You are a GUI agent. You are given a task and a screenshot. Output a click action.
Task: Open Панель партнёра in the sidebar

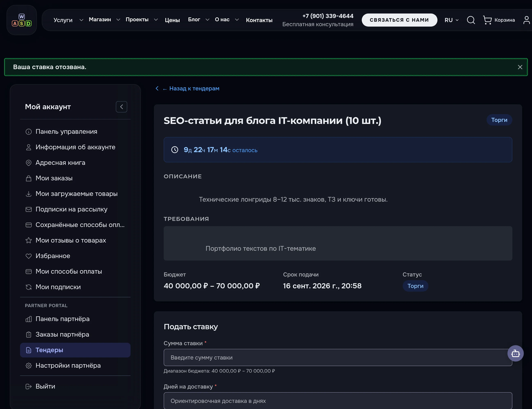pos(75,319)
